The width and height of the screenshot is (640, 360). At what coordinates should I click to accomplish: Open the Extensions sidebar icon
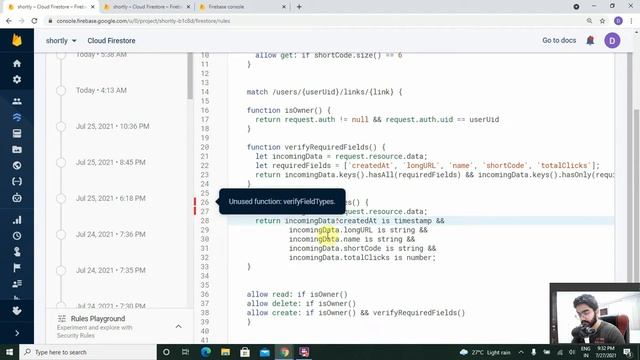tap(17, 311)
